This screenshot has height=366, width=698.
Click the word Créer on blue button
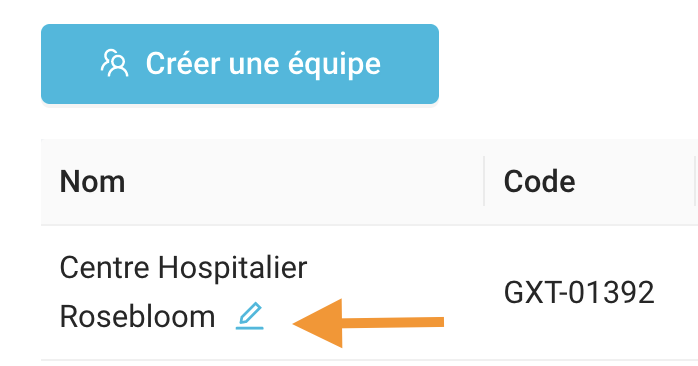pos(183,64)
